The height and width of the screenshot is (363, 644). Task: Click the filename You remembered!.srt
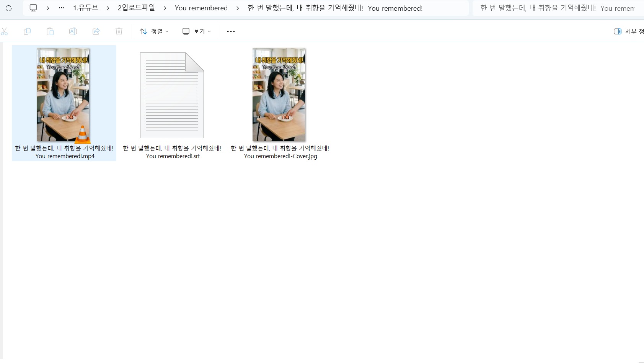point(172,152)
